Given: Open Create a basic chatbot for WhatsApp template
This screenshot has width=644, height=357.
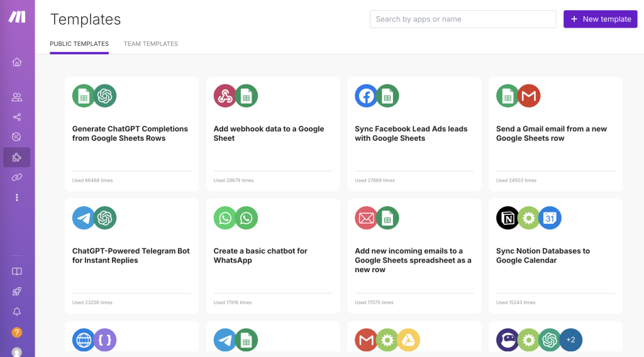Looking at the screenshot, I should 260,255.
